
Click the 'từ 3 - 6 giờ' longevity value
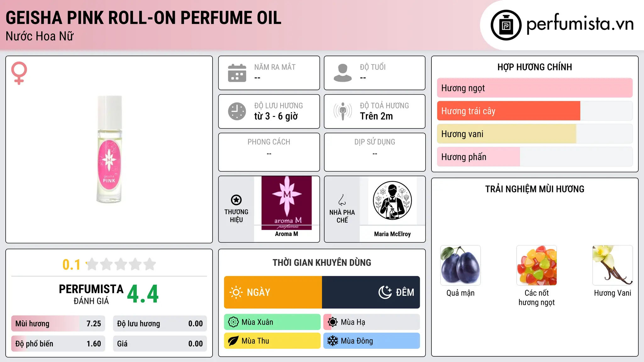coord(276,116)
